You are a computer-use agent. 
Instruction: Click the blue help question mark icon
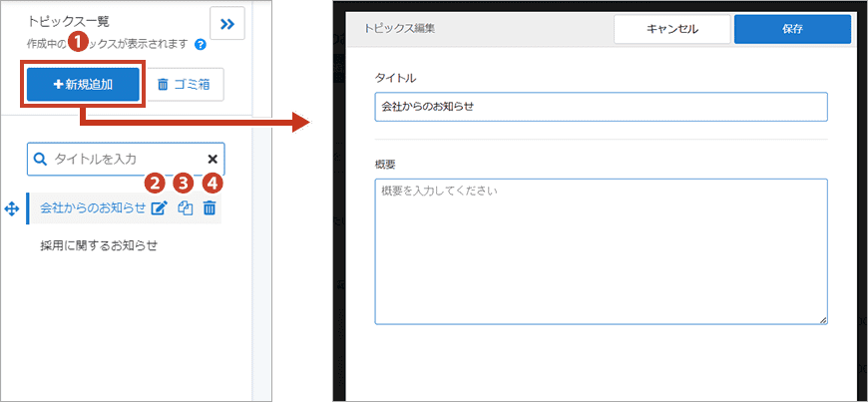[202, 44]
